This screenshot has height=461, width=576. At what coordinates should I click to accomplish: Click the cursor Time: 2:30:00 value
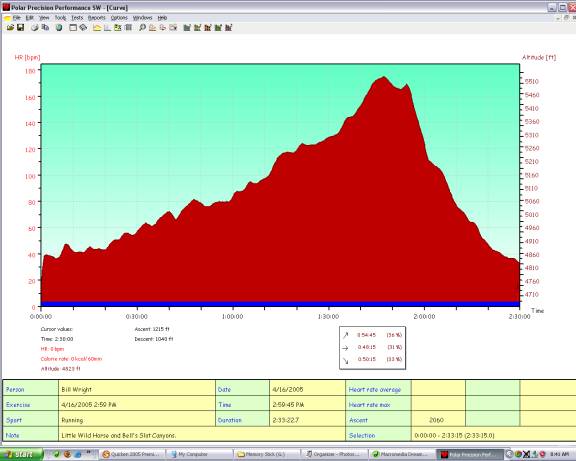pyautogui.click(x=57, y=339)
